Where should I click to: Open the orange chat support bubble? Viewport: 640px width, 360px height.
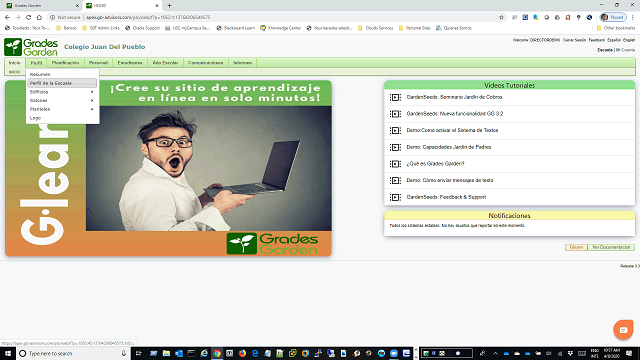click(x=623, y=330)
